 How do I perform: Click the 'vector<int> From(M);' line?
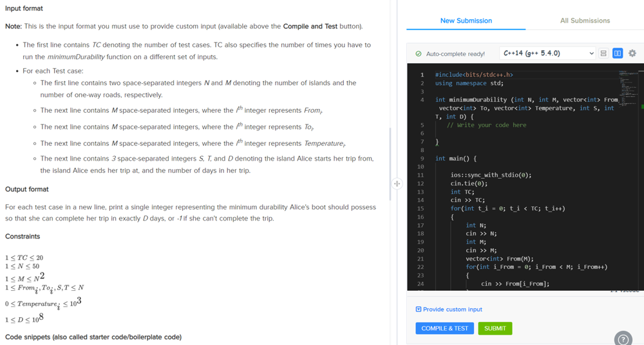[x=500, y=259]
